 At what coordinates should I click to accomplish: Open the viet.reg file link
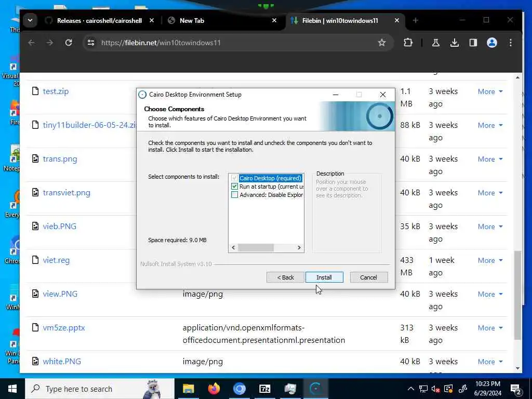point(56,260)
